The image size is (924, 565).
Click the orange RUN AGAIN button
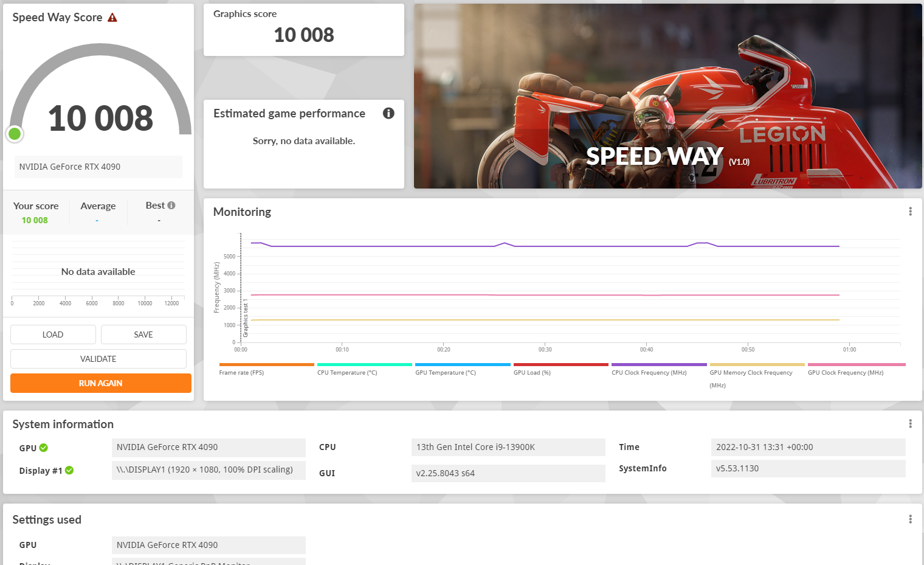click(x=101, y=383)
